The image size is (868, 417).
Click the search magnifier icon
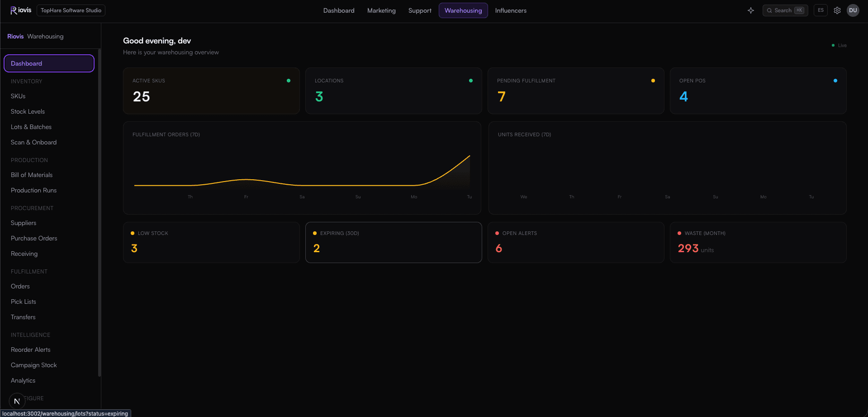point(769,10)
